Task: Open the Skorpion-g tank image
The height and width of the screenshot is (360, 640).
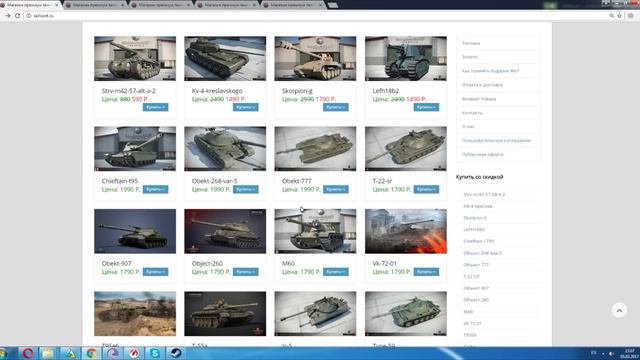Action: click(x=315, y=58)
